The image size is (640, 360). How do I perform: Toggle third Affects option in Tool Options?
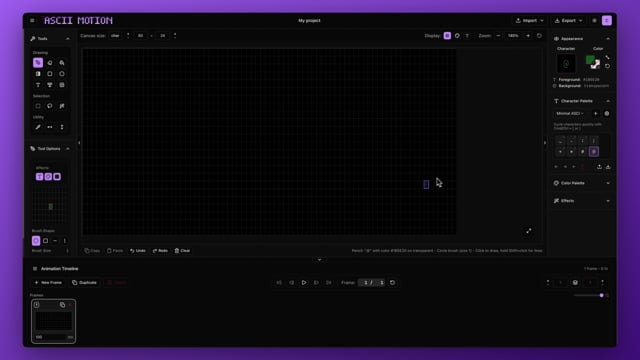point(57,176)
